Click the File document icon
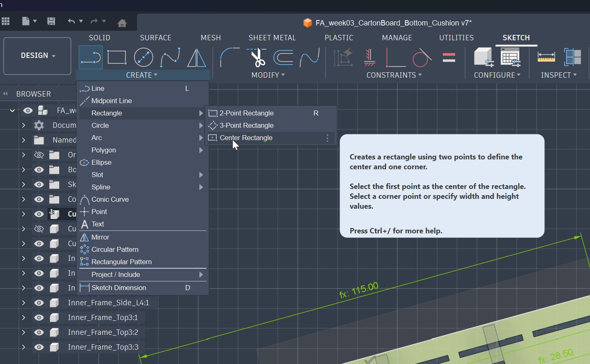The width and height of the screenshot is (590, 364). point(25,21)
